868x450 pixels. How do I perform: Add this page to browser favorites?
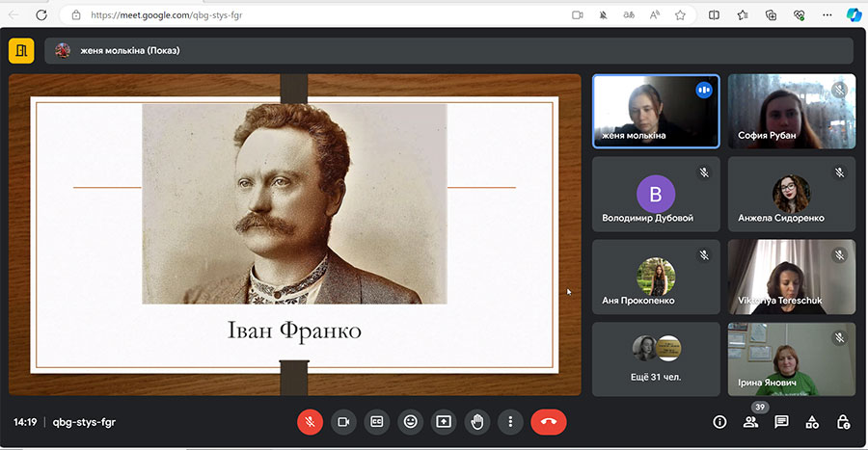point(680,15)
